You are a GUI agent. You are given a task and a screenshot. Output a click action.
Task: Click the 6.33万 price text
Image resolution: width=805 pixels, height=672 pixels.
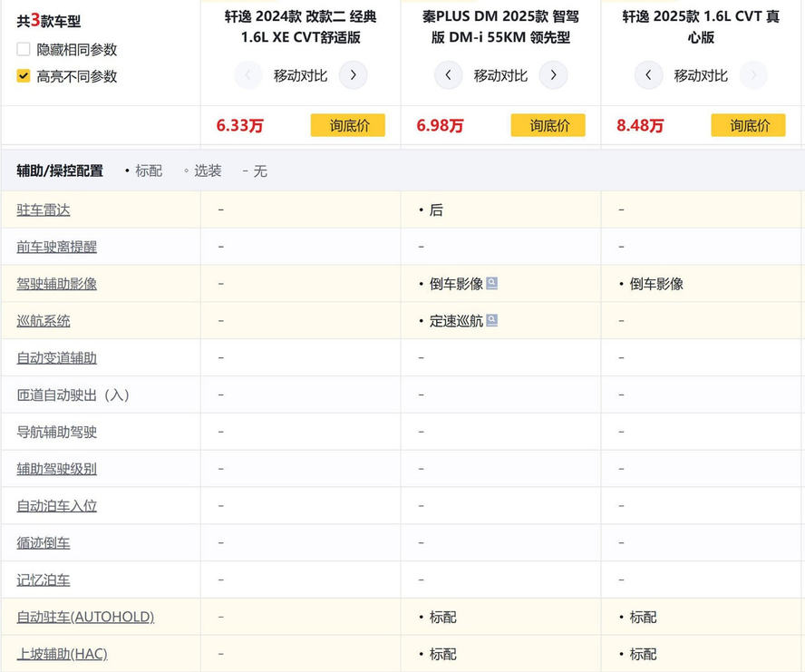click(239, 125)
